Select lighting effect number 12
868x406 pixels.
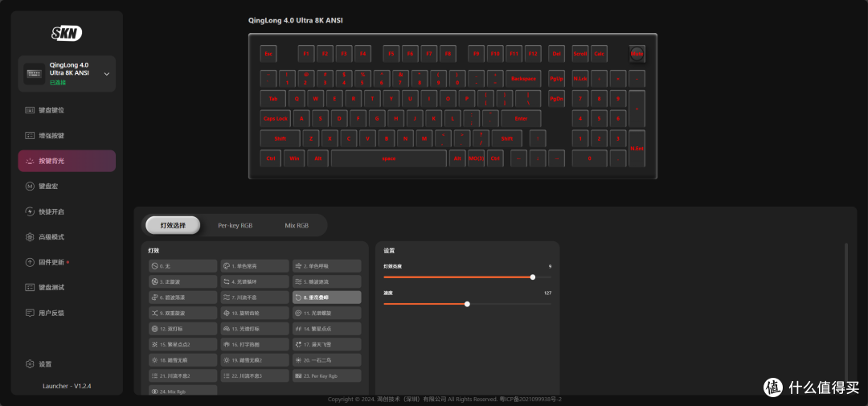pyautogui.click(x=182, y=329)
